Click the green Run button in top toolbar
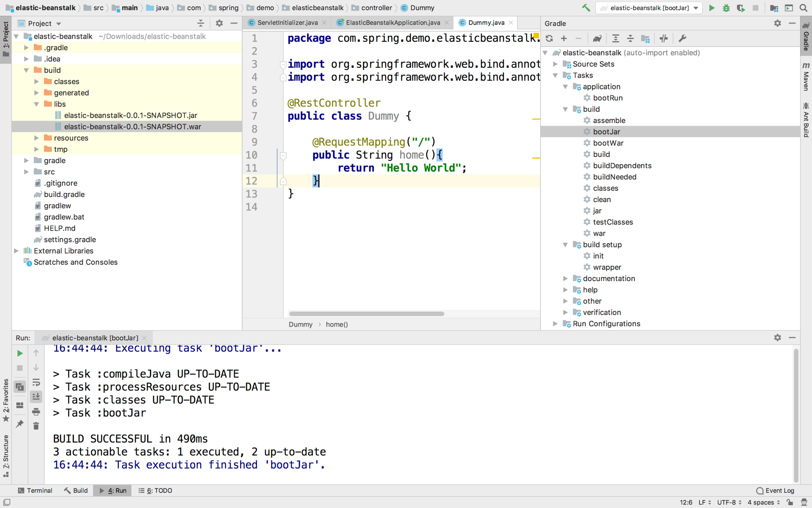The image size is (812, 508). tap(711, 8)
